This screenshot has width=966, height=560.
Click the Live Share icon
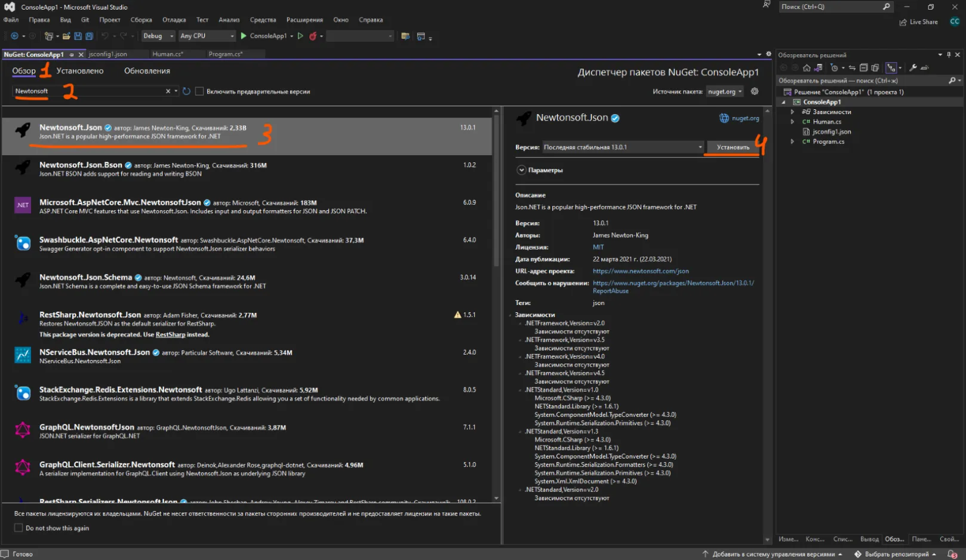click(x=903, y=22)
